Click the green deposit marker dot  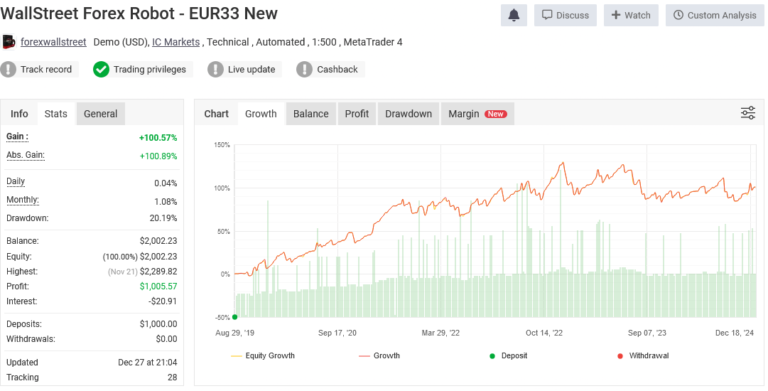[x=235, y=317]
